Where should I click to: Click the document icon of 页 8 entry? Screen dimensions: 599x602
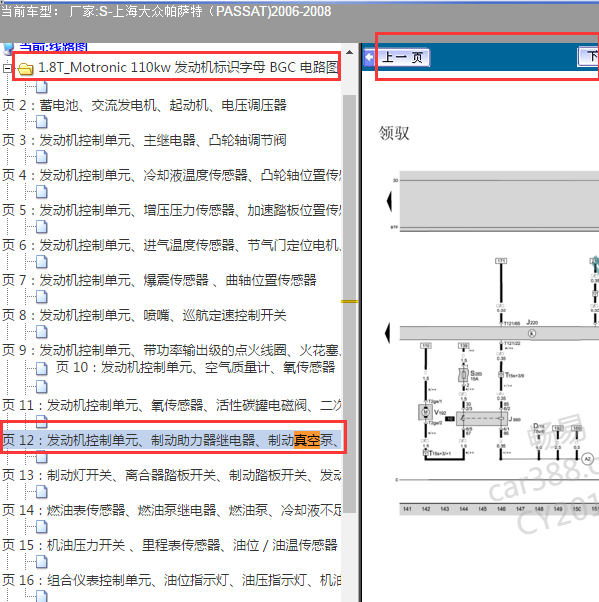tap(41, 297)
